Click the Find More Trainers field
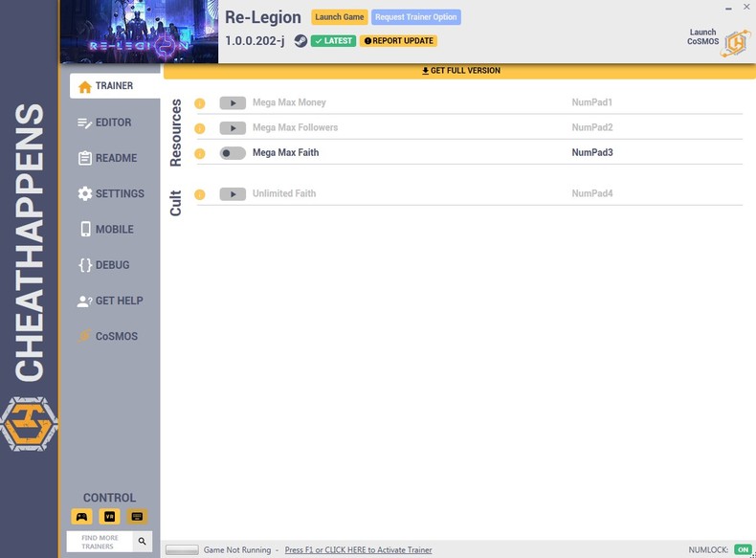 [98, 542]
